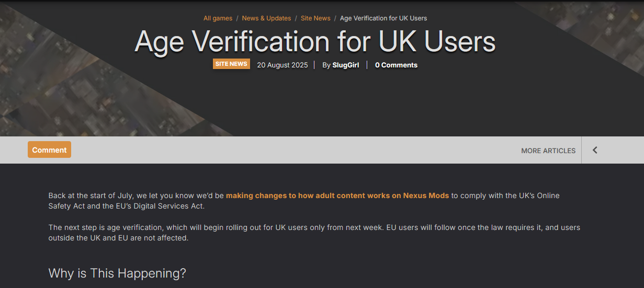
Task: Click the 20 August 2025 date
Action: pos(282,65)
